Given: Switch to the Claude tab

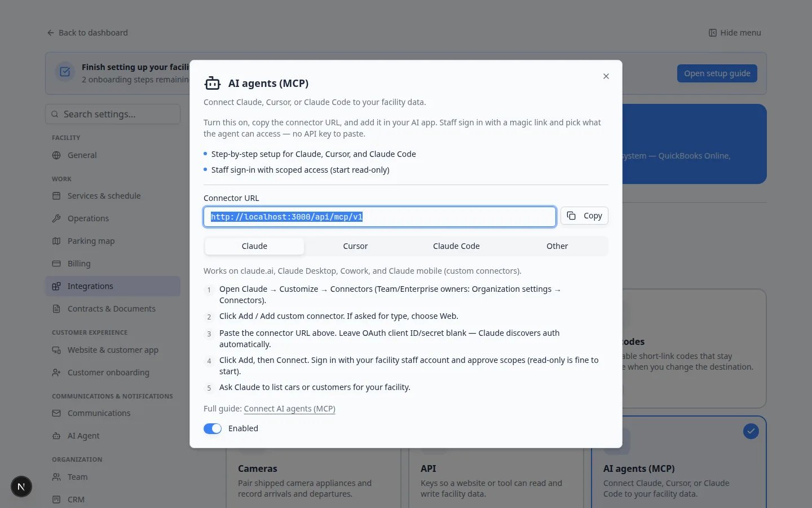Looking at the screenshot, I should pos(254,246).
